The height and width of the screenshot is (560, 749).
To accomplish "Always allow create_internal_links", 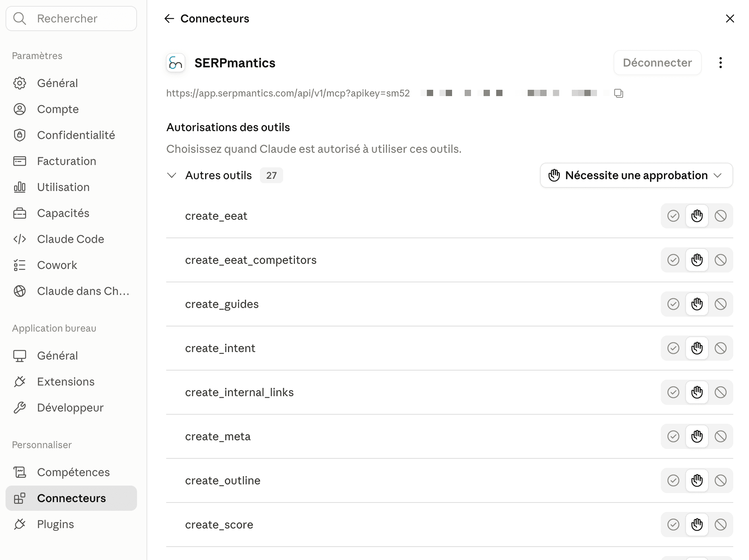I will click(x=673, y=392).
